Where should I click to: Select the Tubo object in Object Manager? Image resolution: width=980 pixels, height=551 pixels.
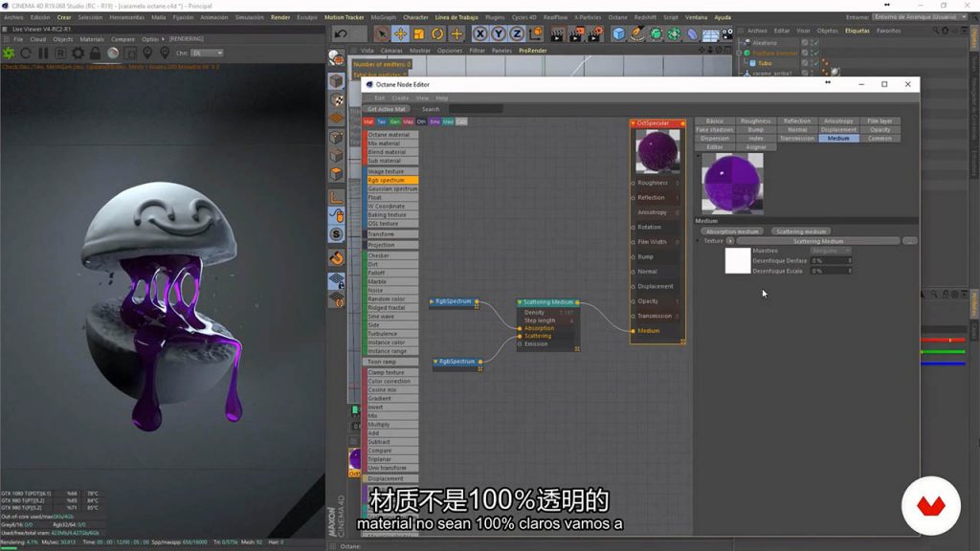point(765,63)
